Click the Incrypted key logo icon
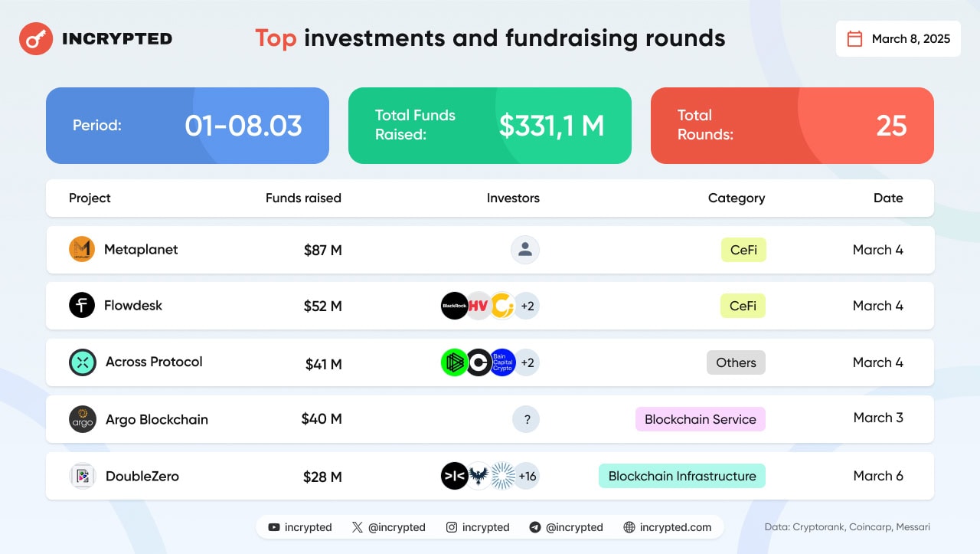 (35, 38)
